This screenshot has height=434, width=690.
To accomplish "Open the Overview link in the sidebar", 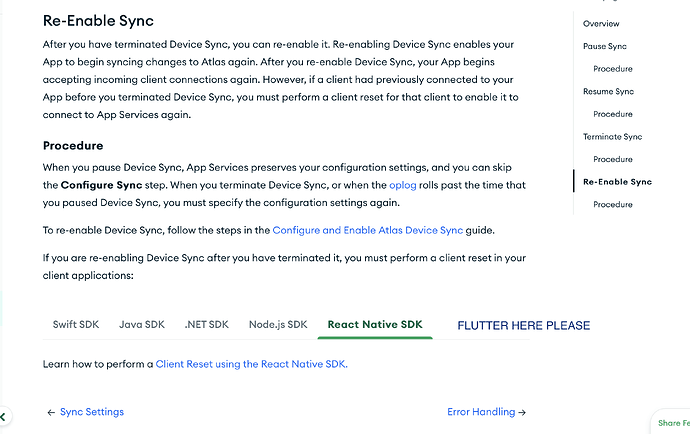I will [601, 23].
